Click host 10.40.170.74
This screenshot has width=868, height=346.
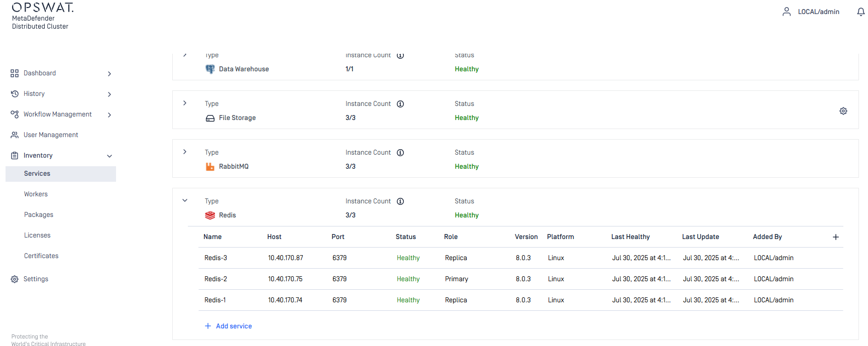click(285, 300)
